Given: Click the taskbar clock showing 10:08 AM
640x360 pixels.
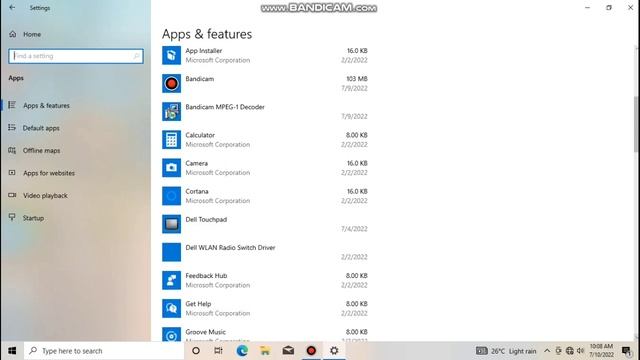Looking at the screenshot, I should pos(602,351).
